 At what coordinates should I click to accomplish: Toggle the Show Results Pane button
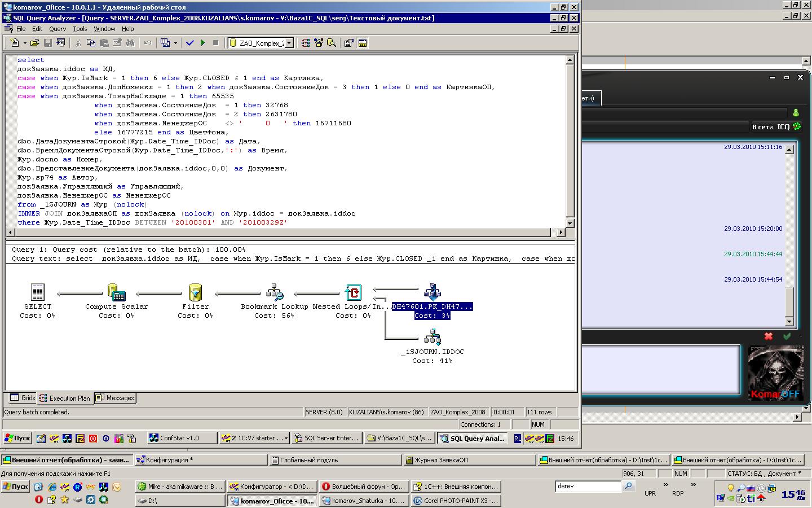click(x=362, y=43)
